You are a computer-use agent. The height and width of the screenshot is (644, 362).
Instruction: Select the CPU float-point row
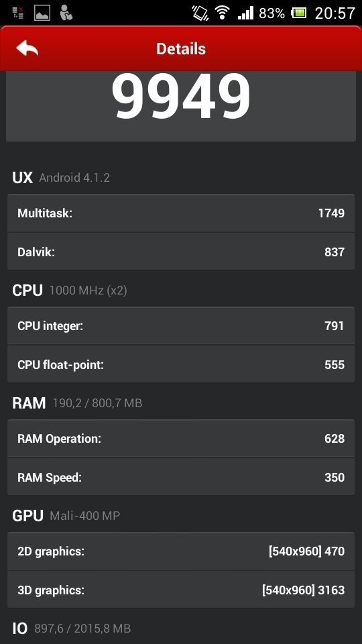coord(181,364)
